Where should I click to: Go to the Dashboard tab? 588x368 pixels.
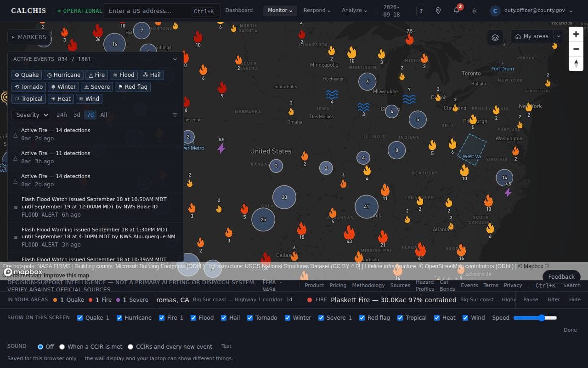239,10
